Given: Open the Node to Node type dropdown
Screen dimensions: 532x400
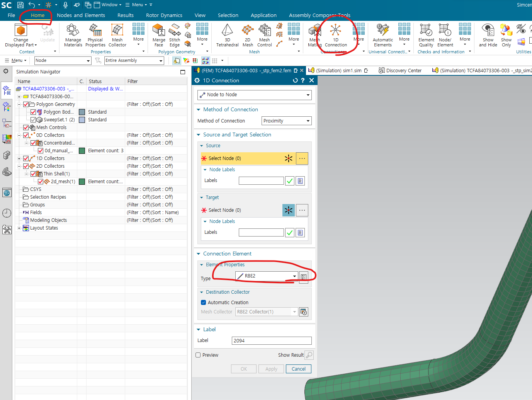Looking at the screenshot, I should [255, 95].
